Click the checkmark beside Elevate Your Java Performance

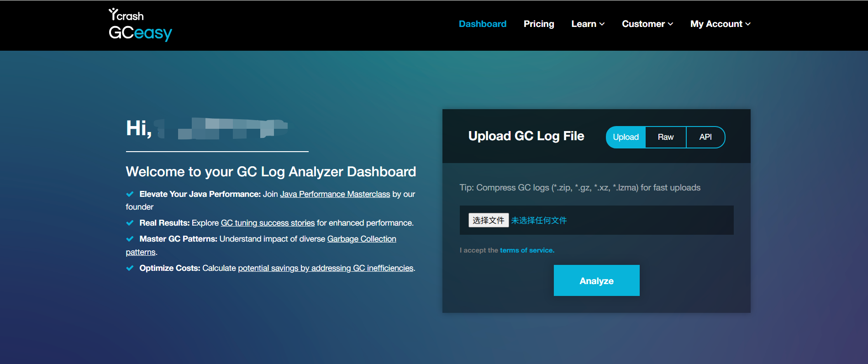click(130, 194)
